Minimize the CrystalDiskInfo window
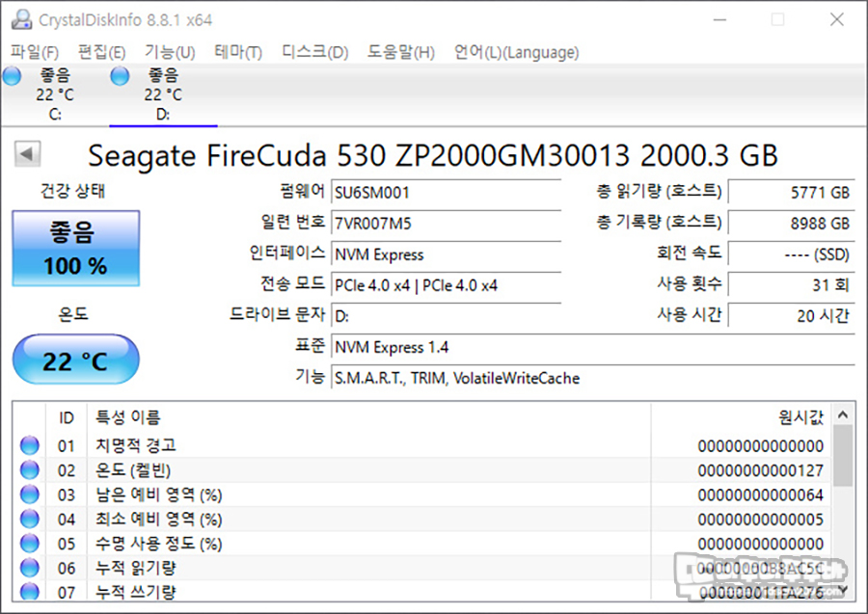The image size is (868, 614). click(719, 20)
